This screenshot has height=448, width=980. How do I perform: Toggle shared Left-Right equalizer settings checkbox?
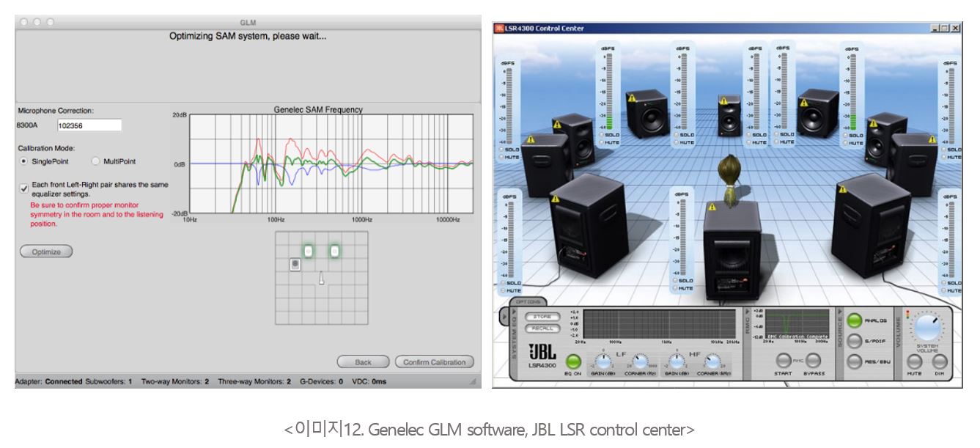[24, 188]
